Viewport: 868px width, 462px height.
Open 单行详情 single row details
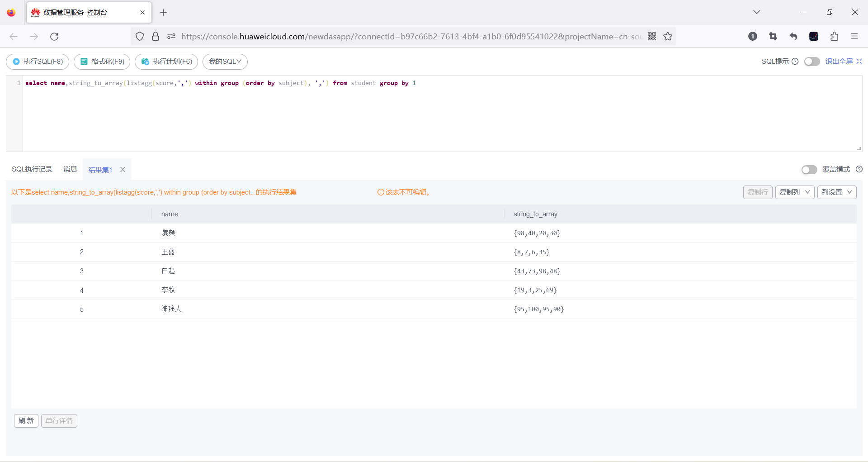click(x=59, y=421)
